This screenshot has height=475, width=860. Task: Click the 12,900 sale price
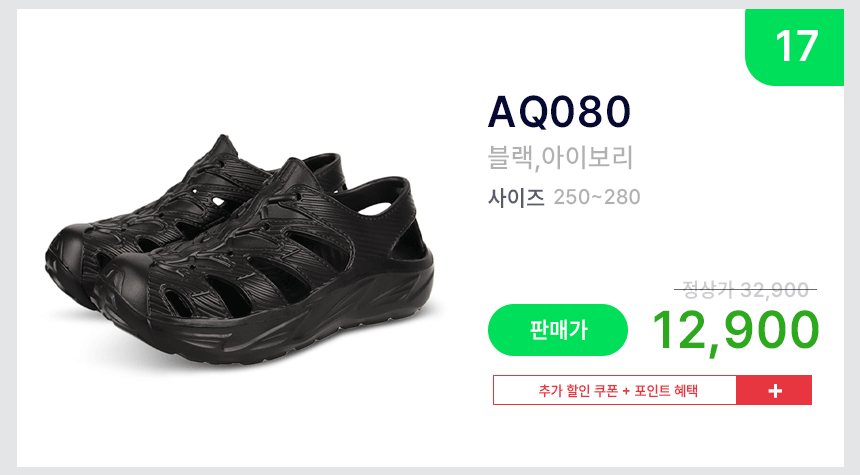tap(735, 330)
